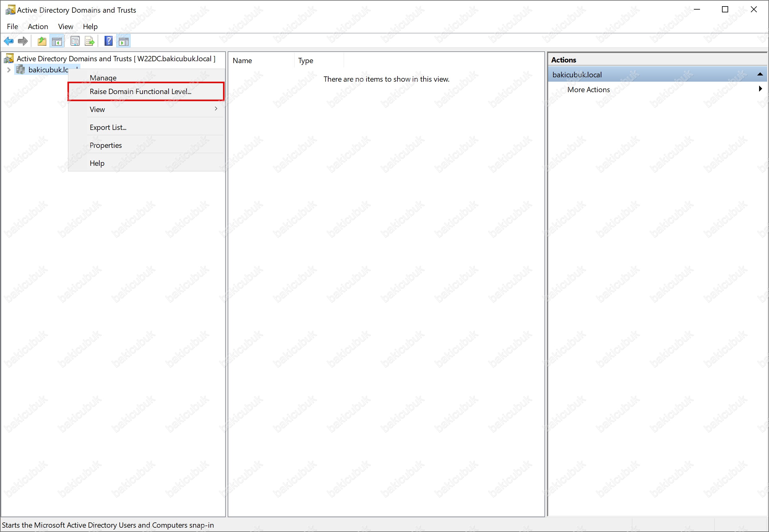Go back using the blue Back arrow
Viewport: 769px width, 532px height.
9,41
